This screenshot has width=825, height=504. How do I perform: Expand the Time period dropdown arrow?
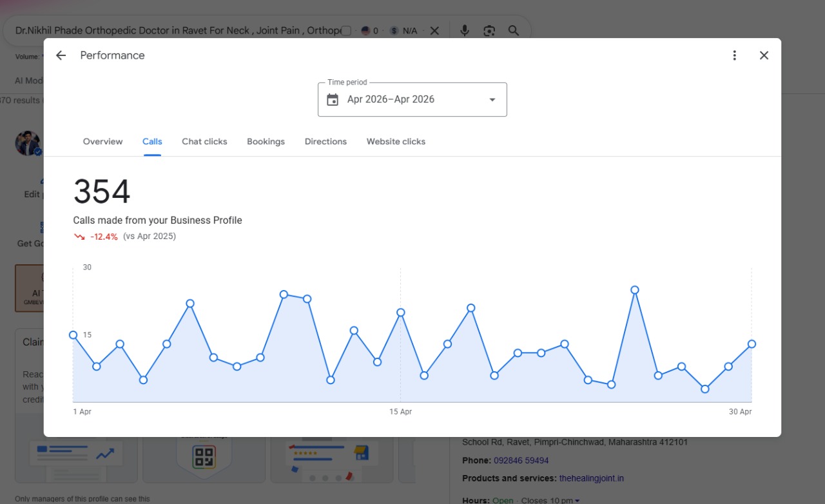pyautogui.click(x=492, y=100)
